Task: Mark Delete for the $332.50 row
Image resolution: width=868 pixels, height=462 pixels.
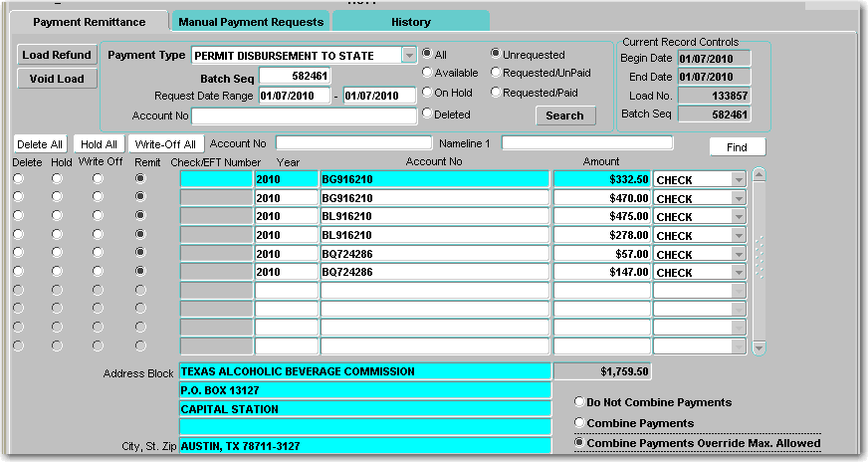Action: 18,178
